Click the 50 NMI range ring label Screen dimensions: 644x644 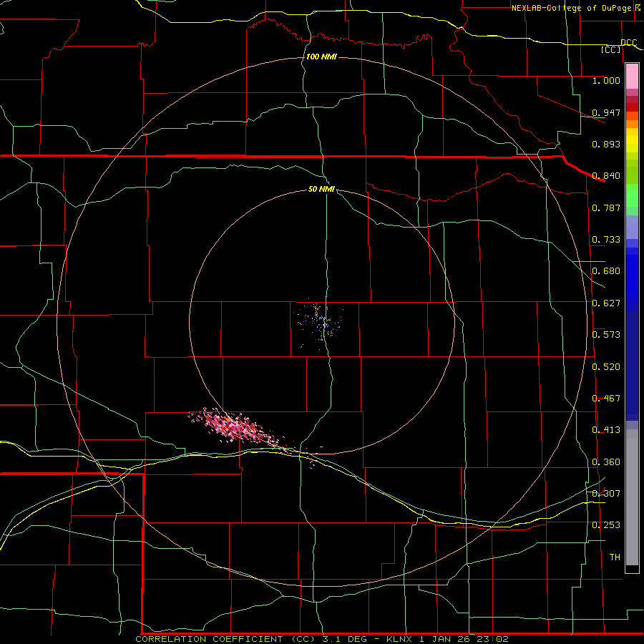click(321, 190)
